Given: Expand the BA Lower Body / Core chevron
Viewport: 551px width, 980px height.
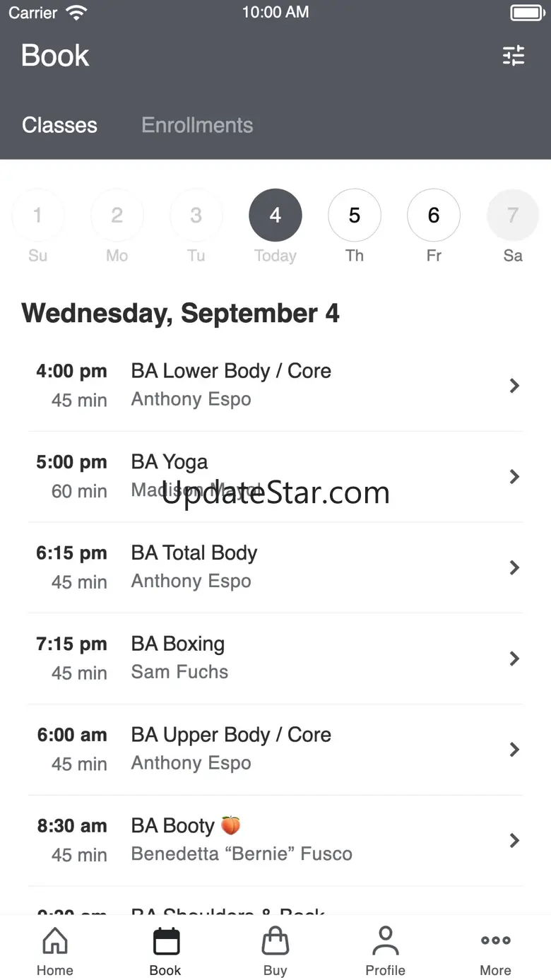Looking at the screenshot, I should 514,385.
